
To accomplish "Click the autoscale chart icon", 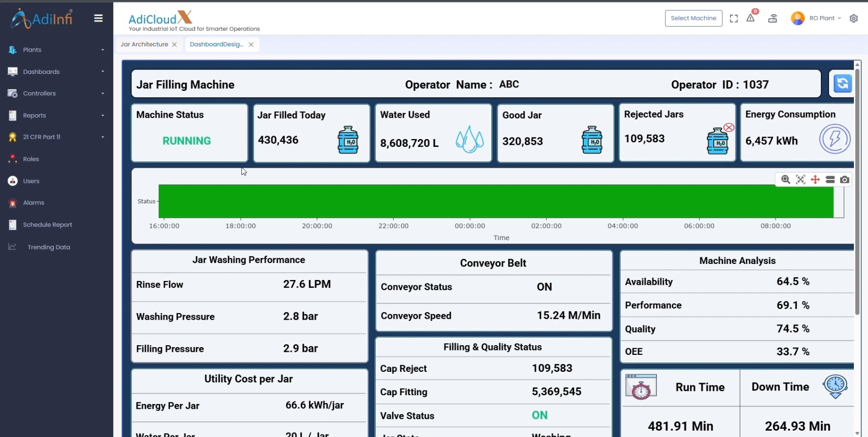I will [x=800, y=179].
